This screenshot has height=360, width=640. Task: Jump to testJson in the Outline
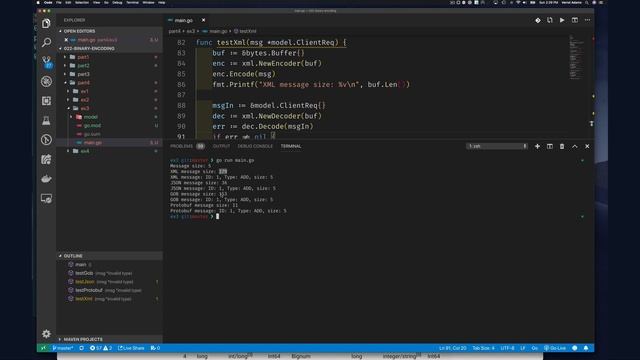coord(84,282)
